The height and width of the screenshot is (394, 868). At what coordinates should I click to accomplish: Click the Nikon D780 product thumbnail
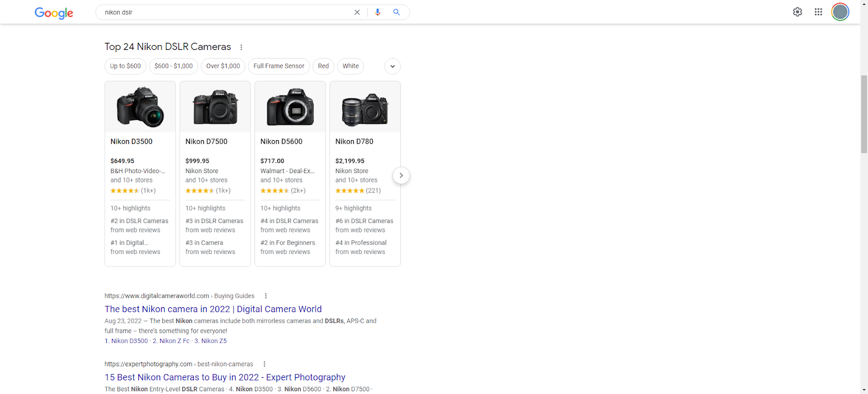(x=365, y=108)
